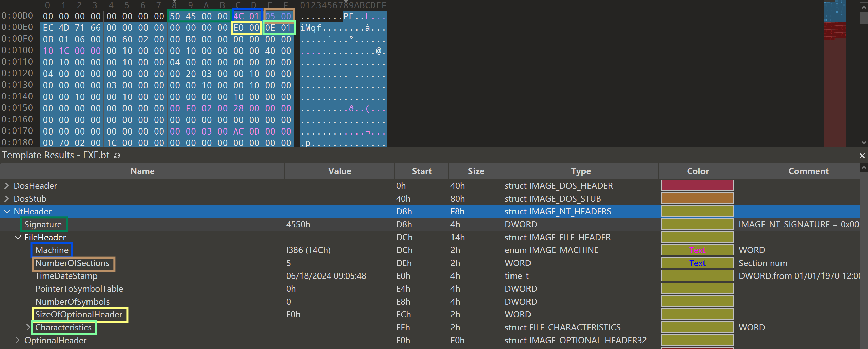Select the NumberOfSections row
Screen dimensions: 868x349
72,263
